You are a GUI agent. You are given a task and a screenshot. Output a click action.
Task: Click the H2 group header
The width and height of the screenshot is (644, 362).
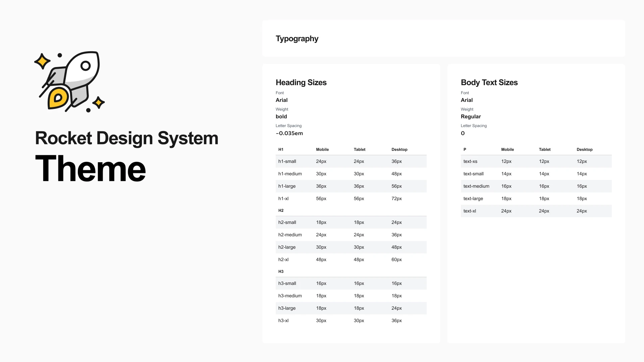(x=281, y=210)
